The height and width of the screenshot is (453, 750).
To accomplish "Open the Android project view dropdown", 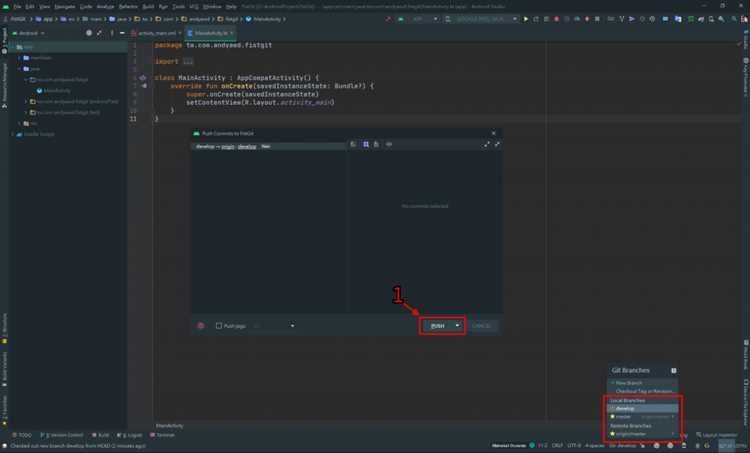I will pyautogui.click(x=29, y=33).
